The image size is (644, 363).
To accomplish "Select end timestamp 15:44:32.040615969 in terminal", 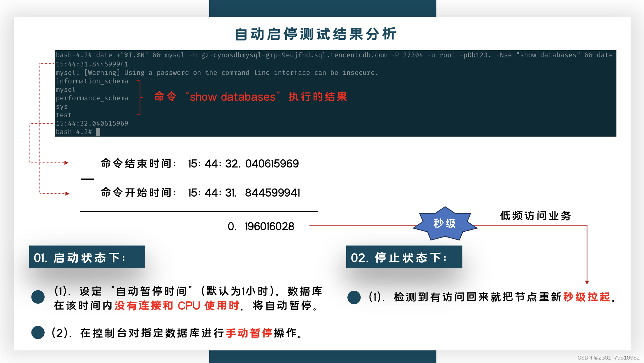I will 92,123.
